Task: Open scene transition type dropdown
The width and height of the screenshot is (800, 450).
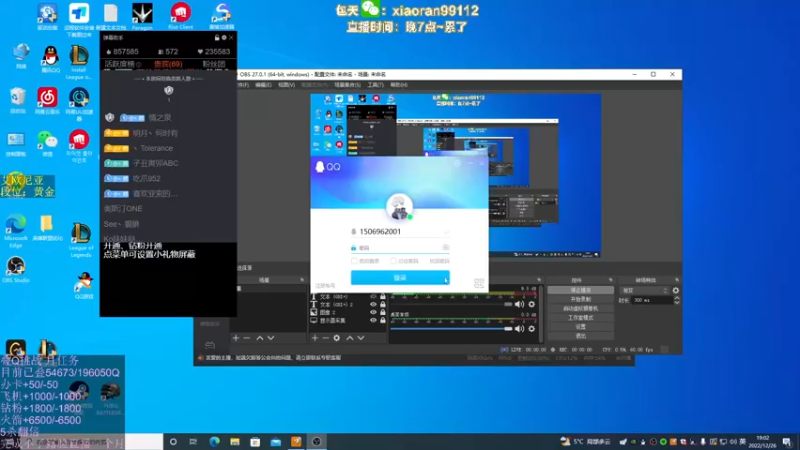Action: pyautogui.click(x=644, y=290)
